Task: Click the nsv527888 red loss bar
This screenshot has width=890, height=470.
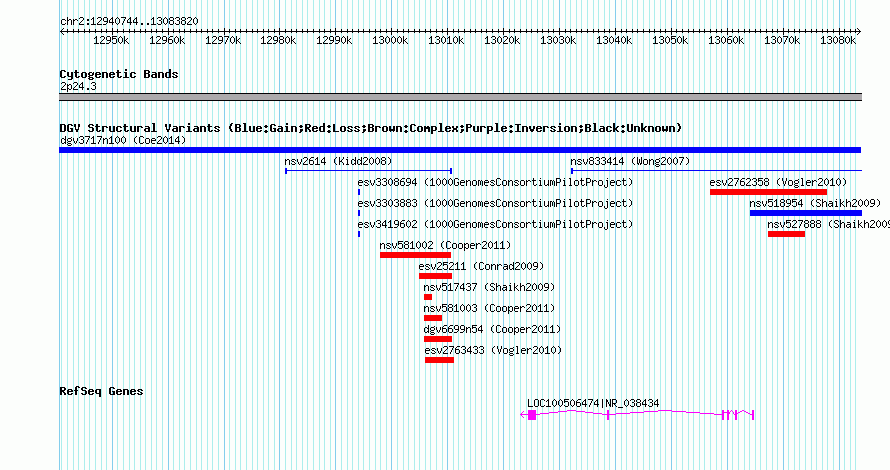Action: coord(786,234)
